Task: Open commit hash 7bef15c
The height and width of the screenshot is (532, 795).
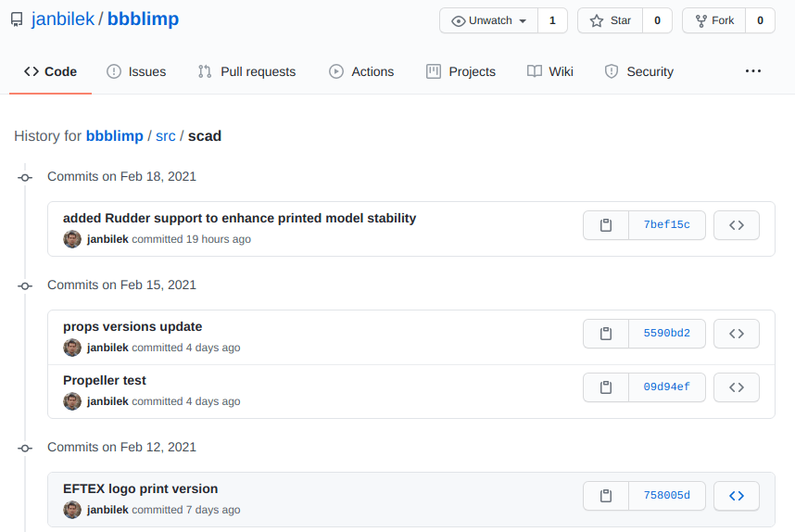Action: (666, 225)
